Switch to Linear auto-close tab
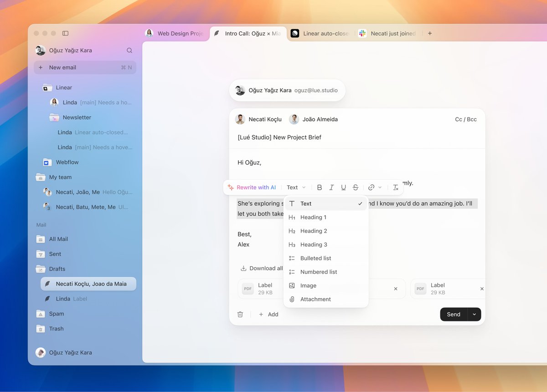This screenshot has width=547, height=392. [320, 33]
